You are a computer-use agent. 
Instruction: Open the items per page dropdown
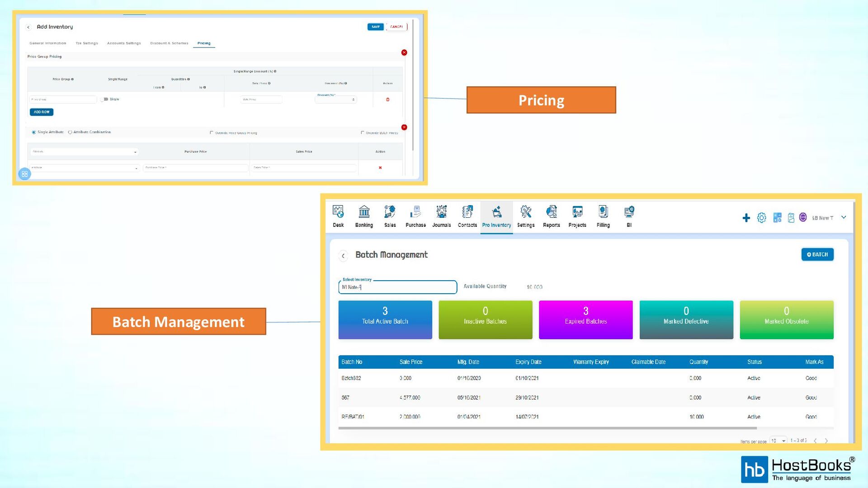click(x=778, y=441)
